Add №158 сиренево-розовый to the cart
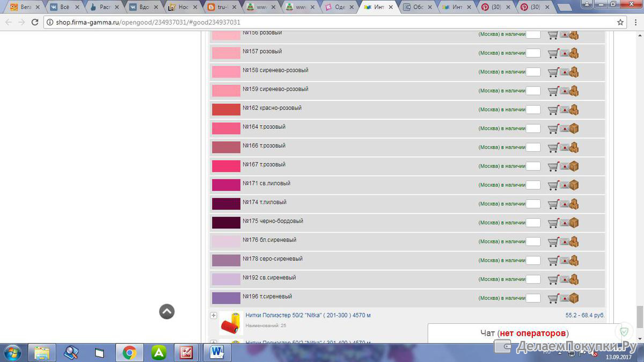This screenshot has height=362, width=644. [553, 72]
